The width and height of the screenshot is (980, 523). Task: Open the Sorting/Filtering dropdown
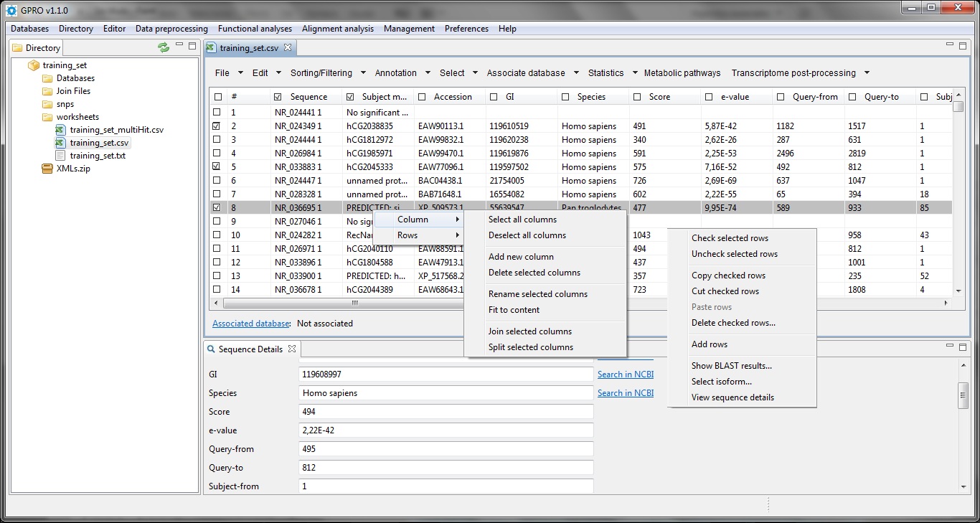tap(363, 73)
